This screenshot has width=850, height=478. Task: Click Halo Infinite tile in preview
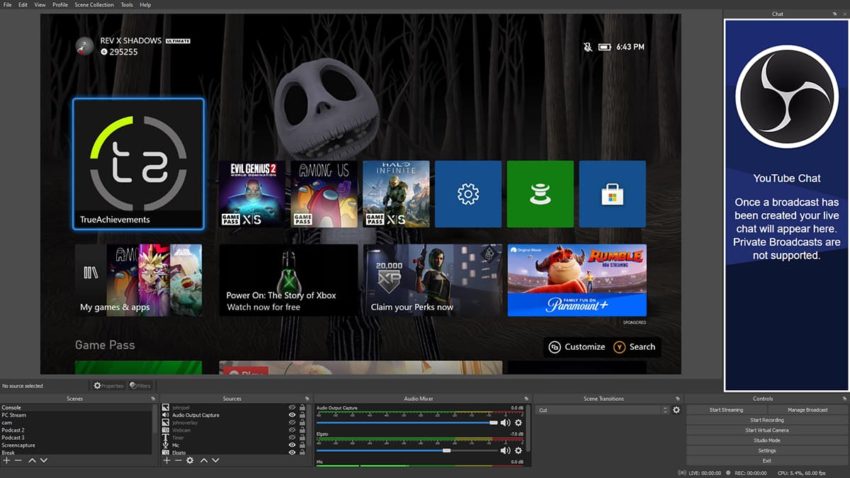pos(396,194)
